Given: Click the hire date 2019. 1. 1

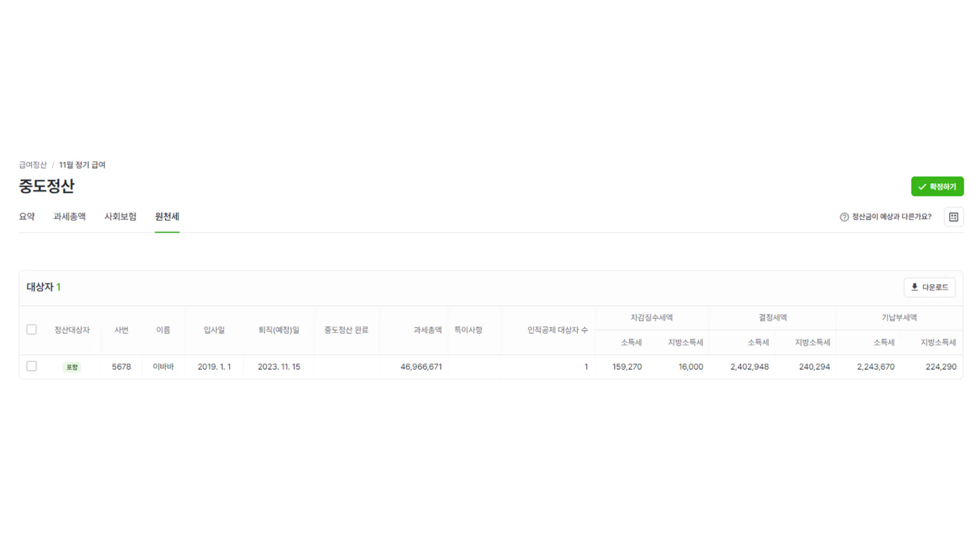Looking at the screenshot, I should click(214, 366).
